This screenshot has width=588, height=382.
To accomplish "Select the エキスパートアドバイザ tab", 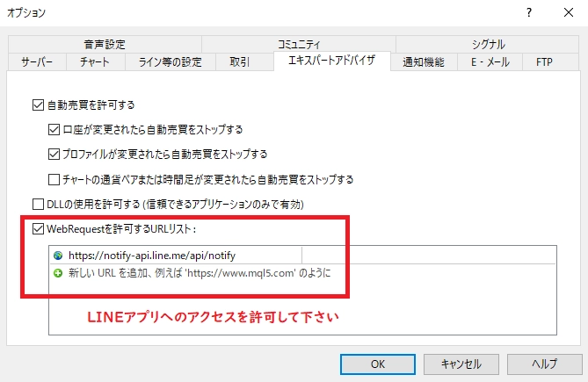I will pyautogui.click(x=332, y=61).
